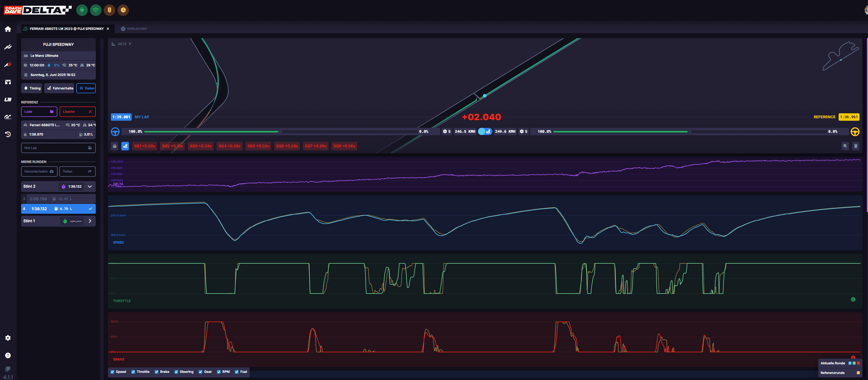Click the 1:39.001 my lap time badge

coord(121,117)
